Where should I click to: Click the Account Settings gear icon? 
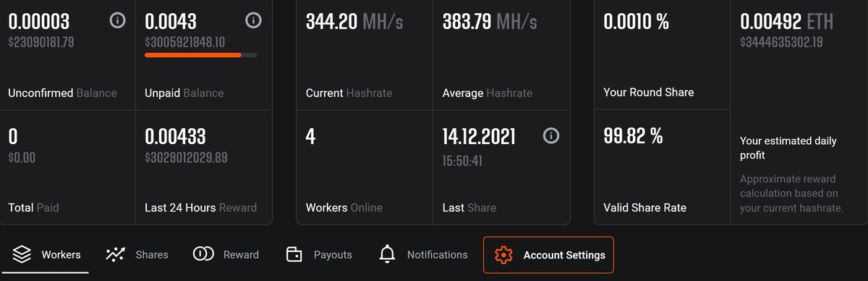coord(503,255)
